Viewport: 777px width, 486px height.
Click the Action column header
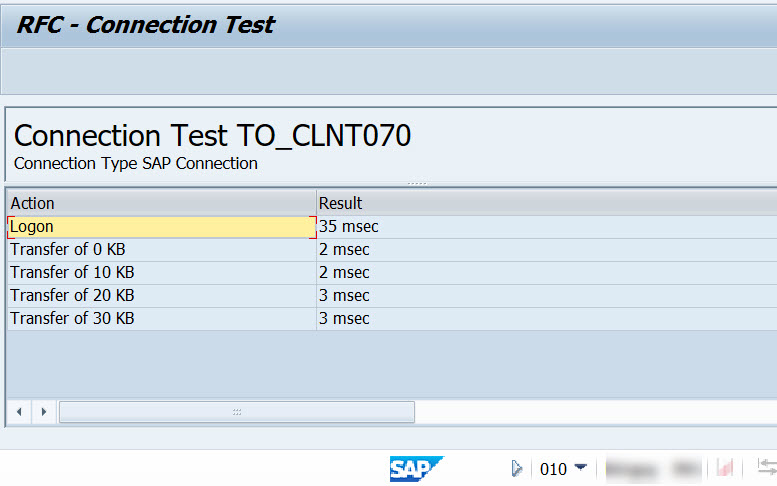pos(160,203)
